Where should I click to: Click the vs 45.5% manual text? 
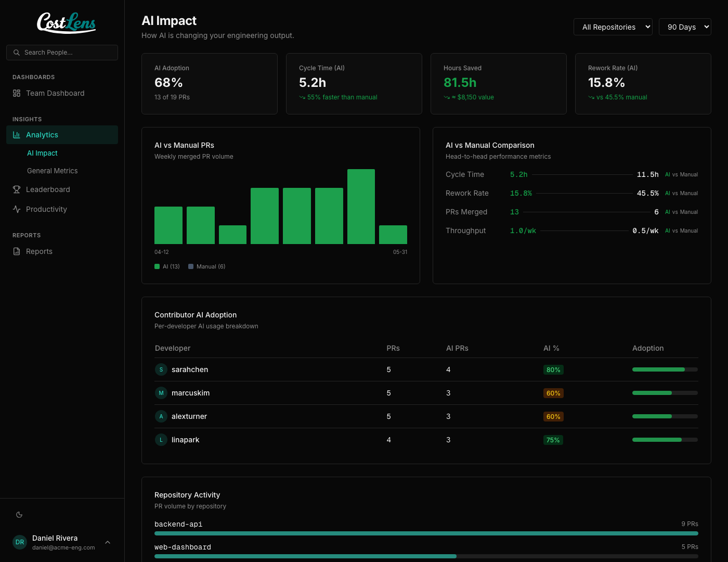622,97
